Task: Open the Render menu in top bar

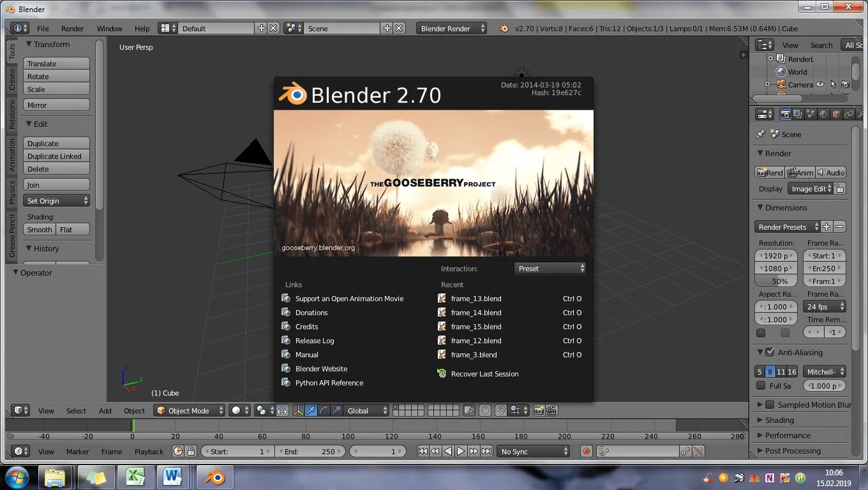Action: coord(73,29)
